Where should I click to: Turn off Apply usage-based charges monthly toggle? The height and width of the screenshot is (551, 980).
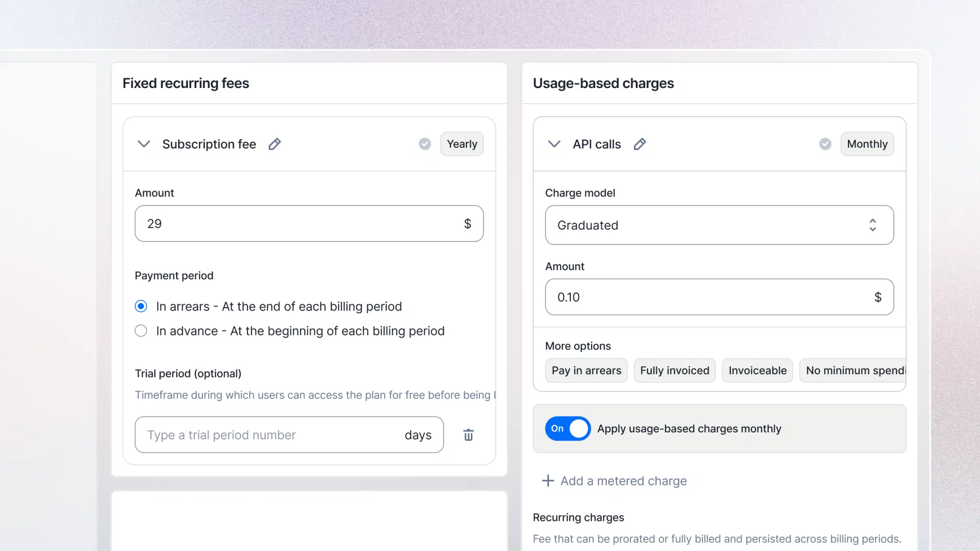click(x=568, y=429)
